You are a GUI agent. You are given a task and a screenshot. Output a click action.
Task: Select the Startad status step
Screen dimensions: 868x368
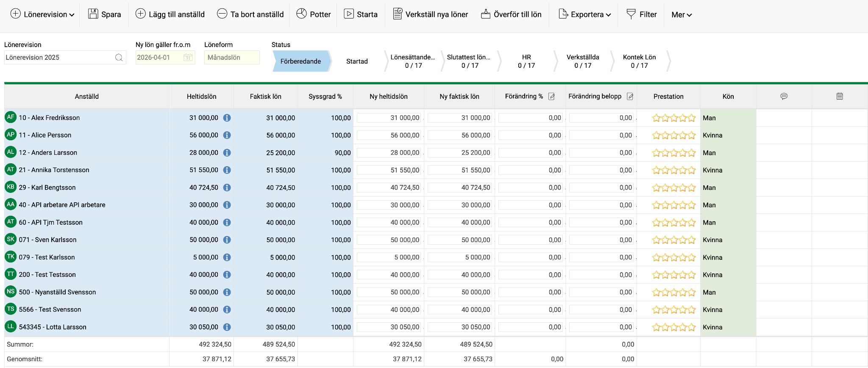point(357,61)
